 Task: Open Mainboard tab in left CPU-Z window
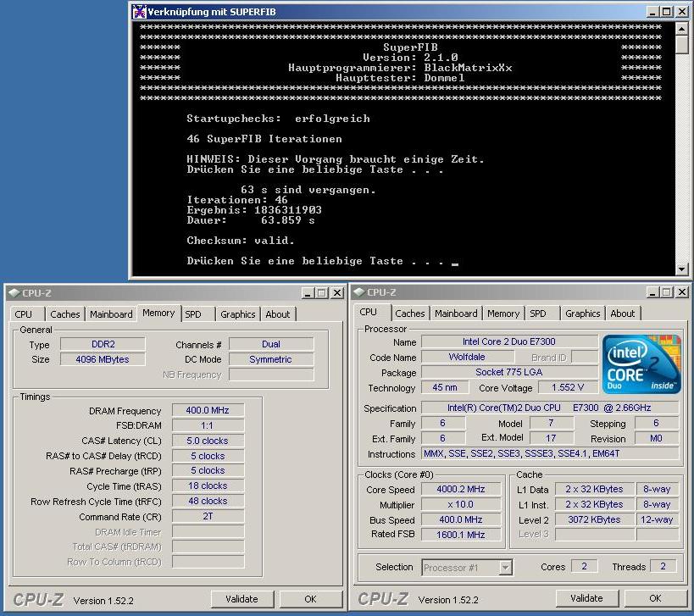pos(111,314)
